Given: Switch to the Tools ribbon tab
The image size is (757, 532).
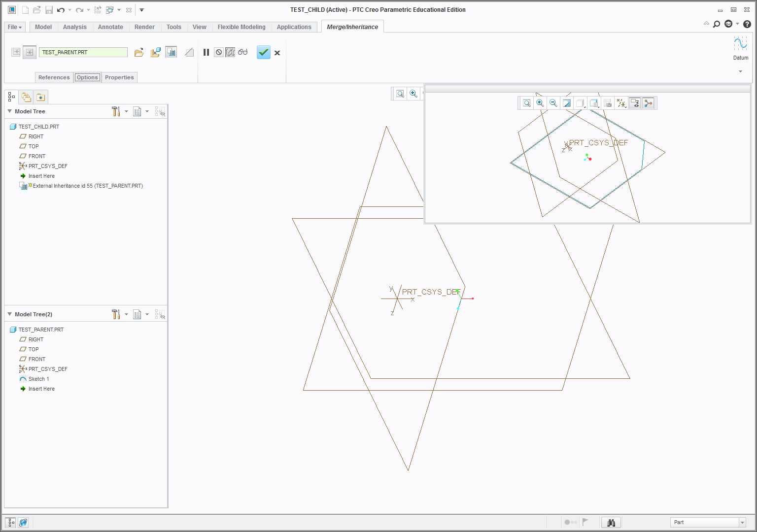Looking at the screenshot, I should tap(174, 27).
